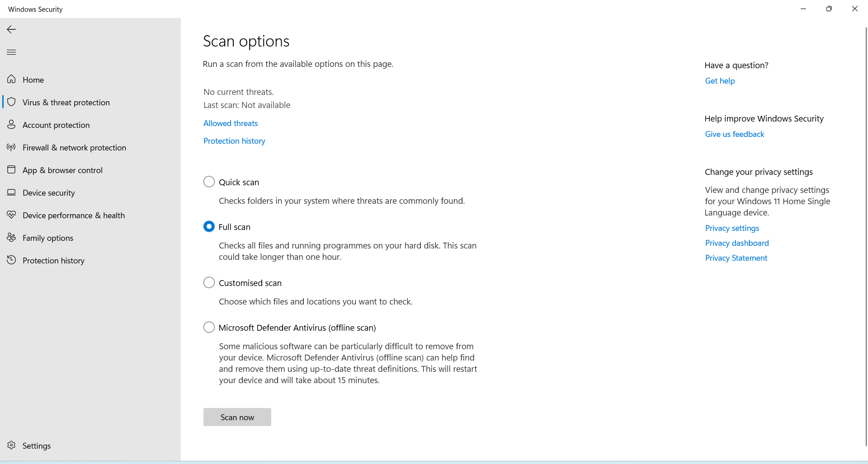Open the Allowed threats link
Viewport: 868px width, 464px height.
[231, 123]
